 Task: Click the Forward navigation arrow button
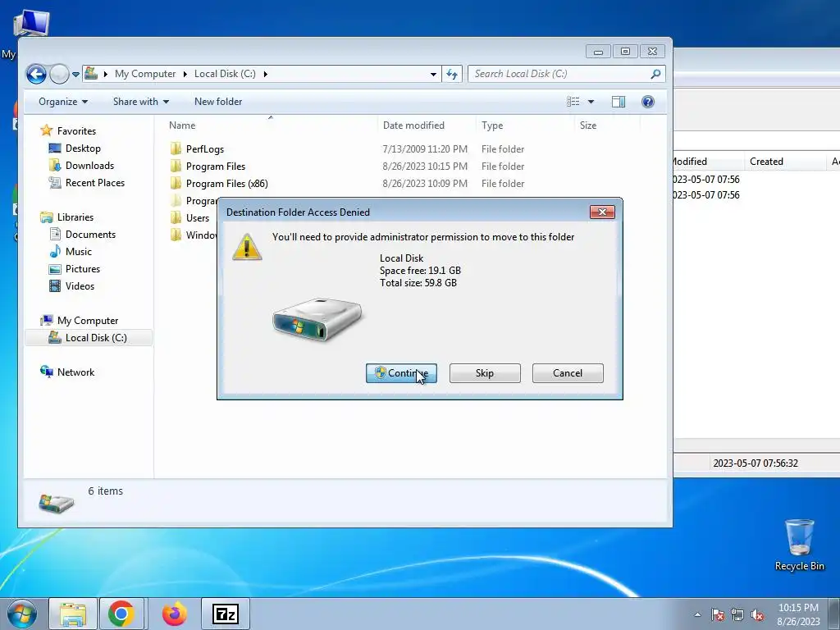tap(59, 74)
